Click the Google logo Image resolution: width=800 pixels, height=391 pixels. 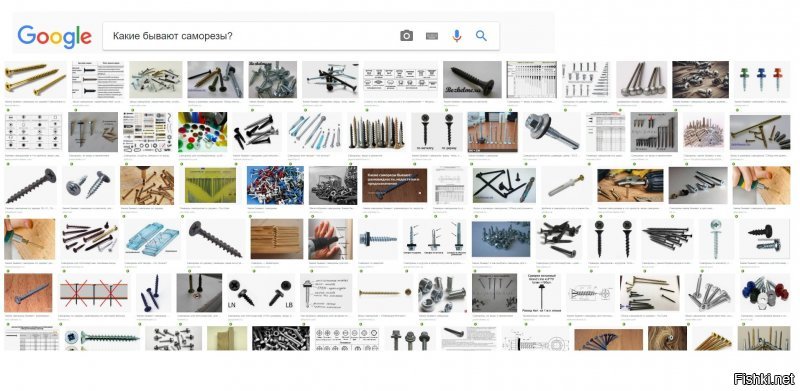coord(55,36)
